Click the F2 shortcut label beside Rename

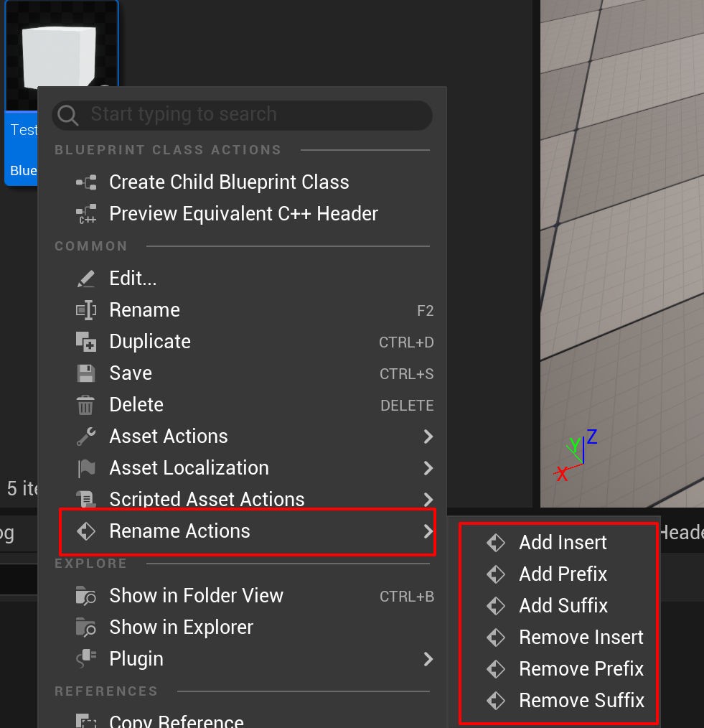point(425,311)
